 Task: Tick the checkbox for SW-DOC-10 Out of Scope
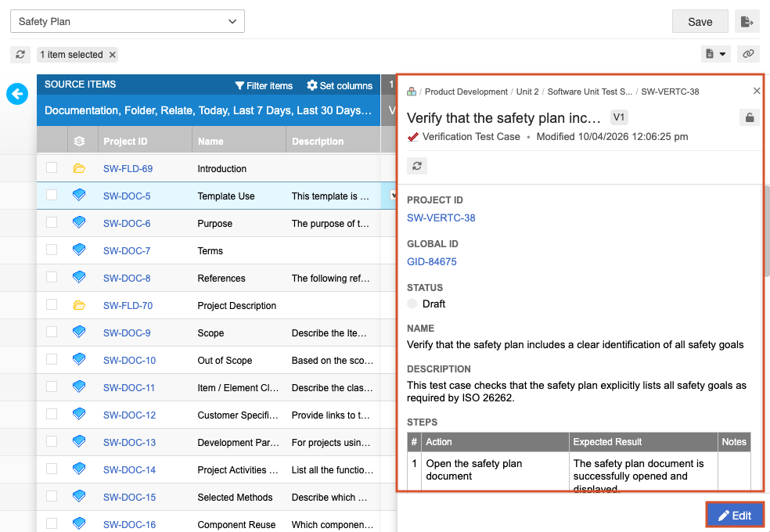pyautogui.click(x=52, y=360)
